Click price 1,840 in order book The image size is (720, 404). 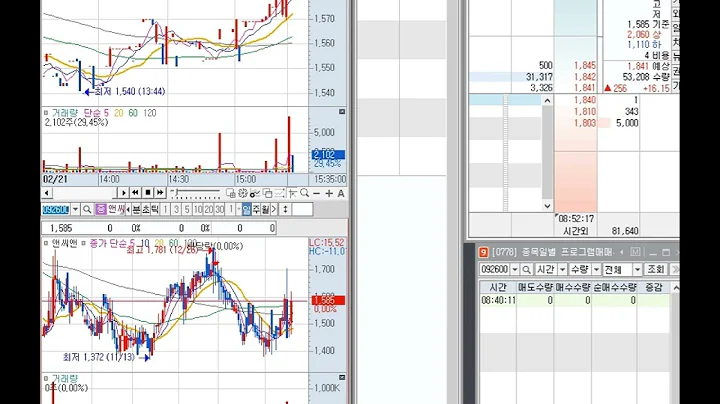coord(585,100)
